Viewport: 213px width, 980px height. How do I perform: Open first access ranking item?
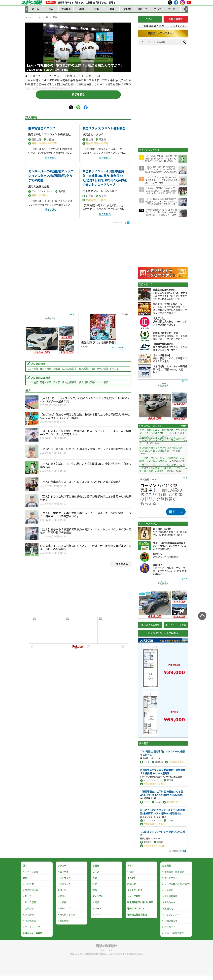[x=163, y=159]
